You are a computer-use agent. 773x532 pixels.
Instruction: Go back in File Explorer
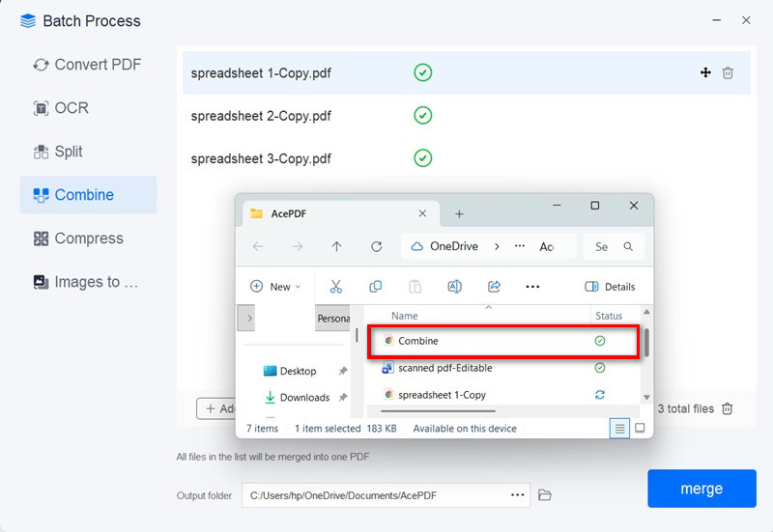[x=258, y=246]
